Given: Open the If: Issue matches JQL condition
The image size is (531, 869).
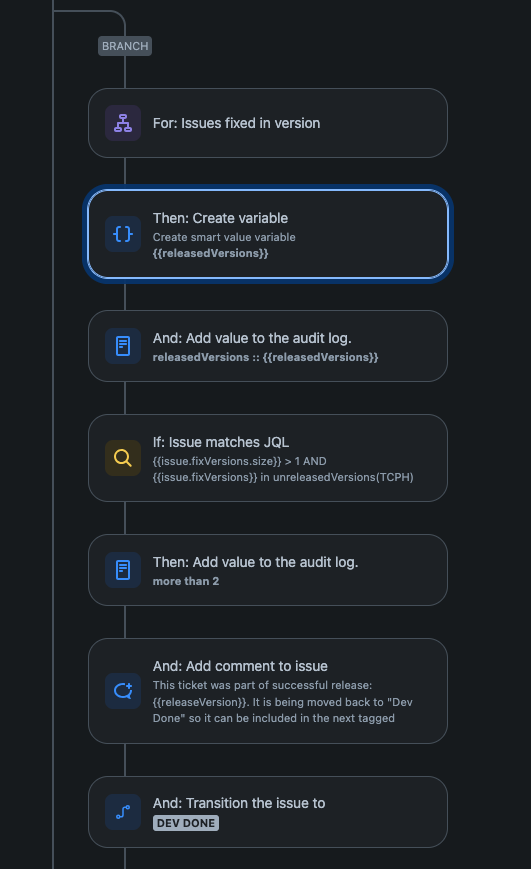Looking at the screenshot, I should 268,458.
